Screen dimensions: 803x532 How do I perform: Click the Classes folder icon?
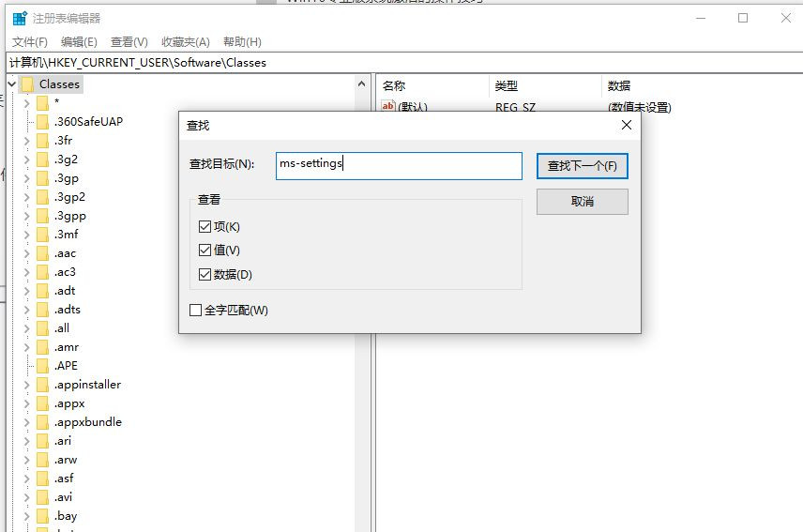point(27,84)
